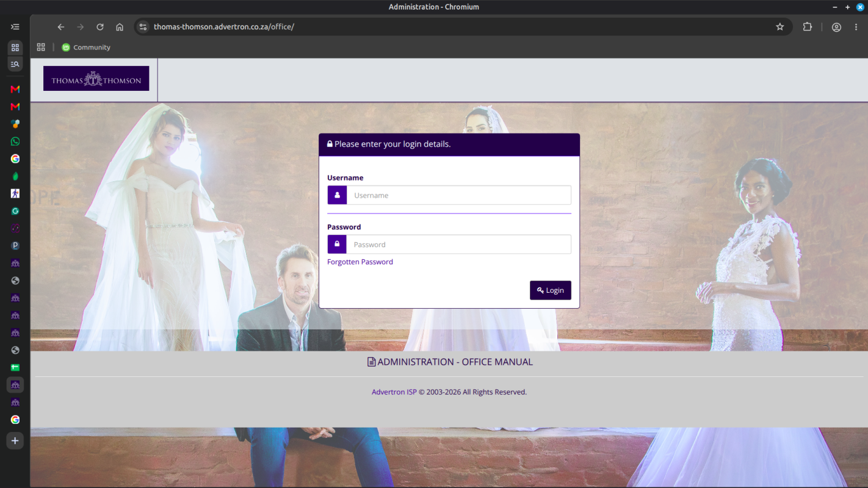This screenshot has width=868, height=488.
Task: Switch to the circled P icon tab
Action: (15, 246)
